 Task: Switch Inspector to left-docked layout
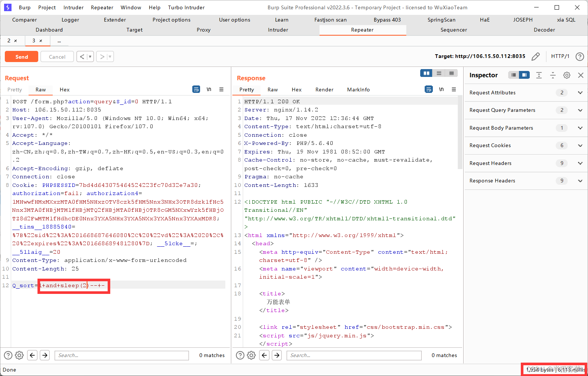pyautogui.click(x=513, y=75)
